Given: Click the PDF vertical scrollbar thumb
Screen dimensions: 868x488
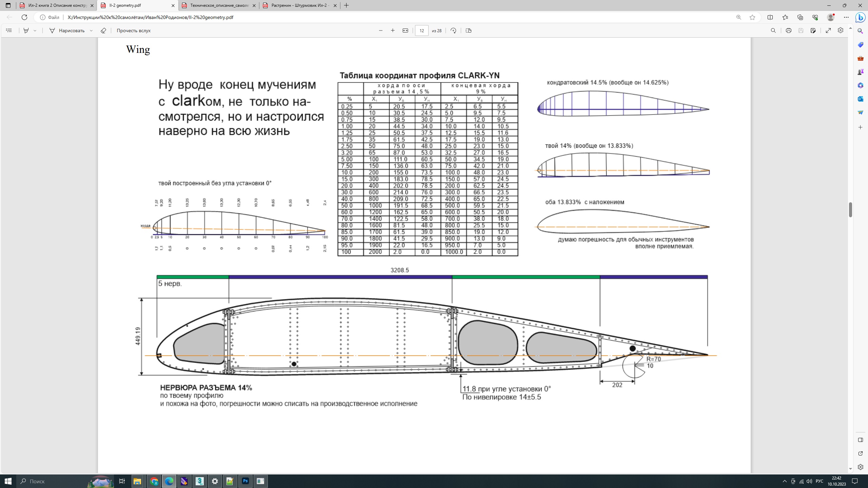Looking at the screenshot, I should click(850, 210).
